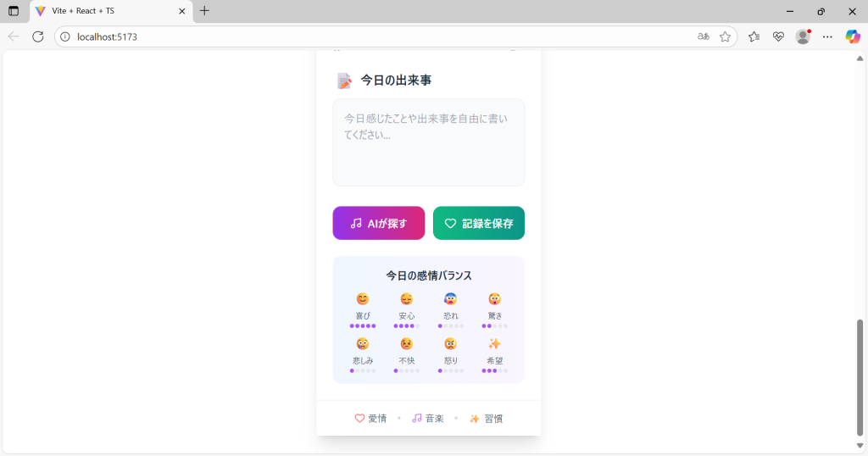Click the 恐れ fear emoji
The height and width of the screenshot is (456, 868).
point(451,299)
